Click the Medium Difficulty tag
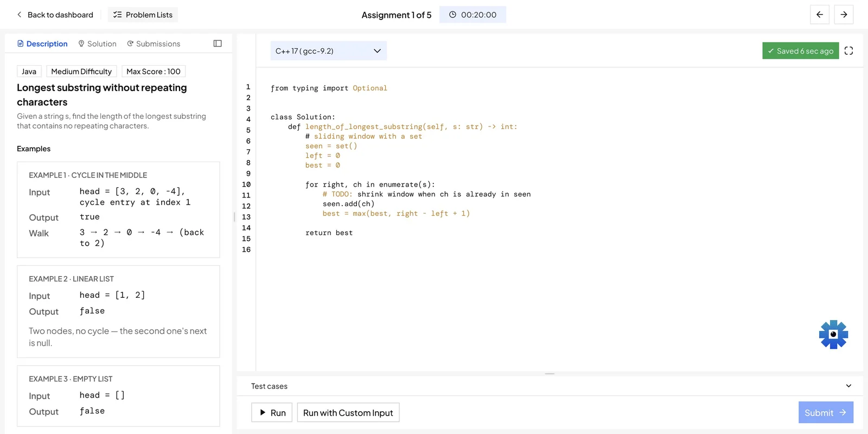868x434 pixels. coord(81,71)
